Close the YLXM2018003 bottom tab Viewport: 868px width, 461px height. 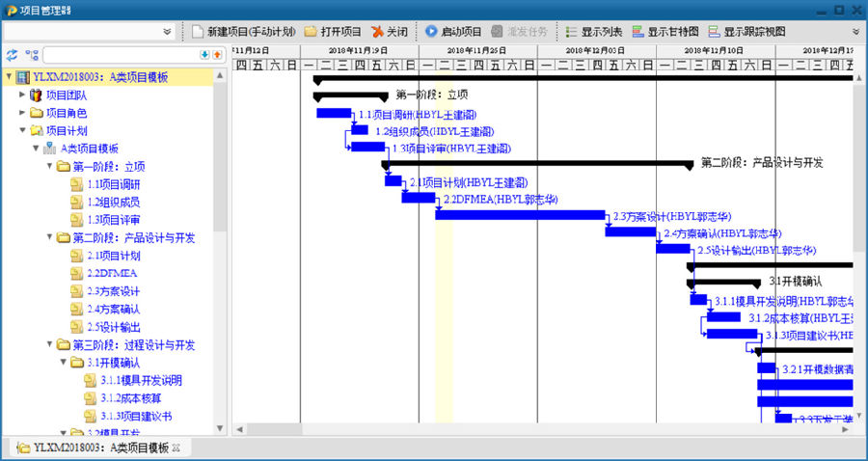(x=176, y=447)
